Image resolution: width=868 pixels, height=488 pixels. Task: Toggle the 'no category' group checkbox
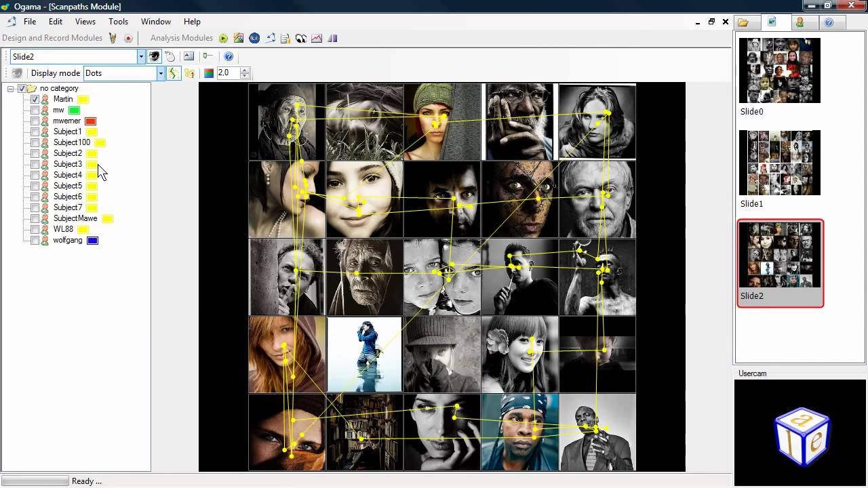(22, 88)
